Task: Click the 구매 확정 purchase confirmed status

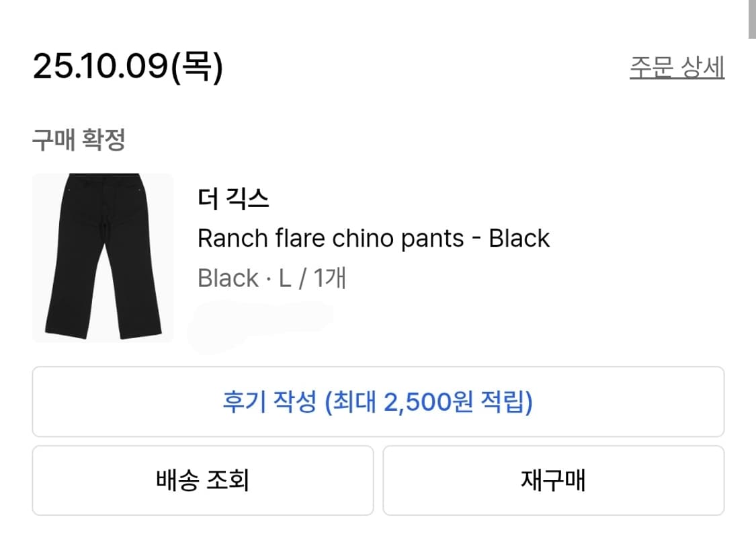Action: click(76, 140)
